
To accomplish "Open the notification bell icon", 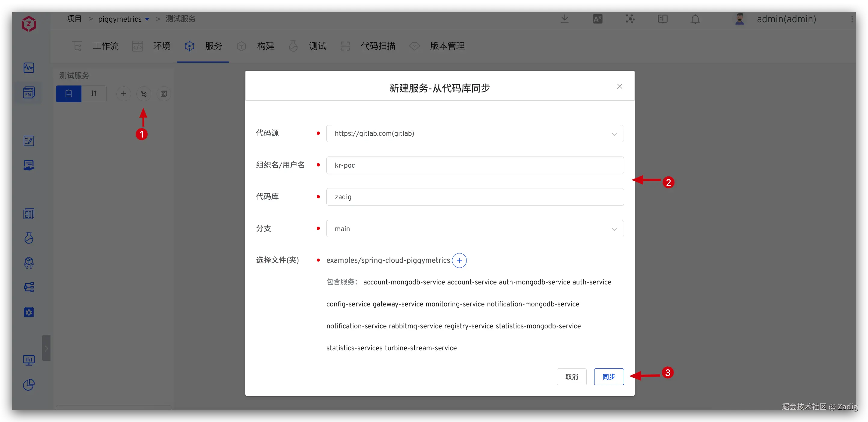I will point(695,19).
